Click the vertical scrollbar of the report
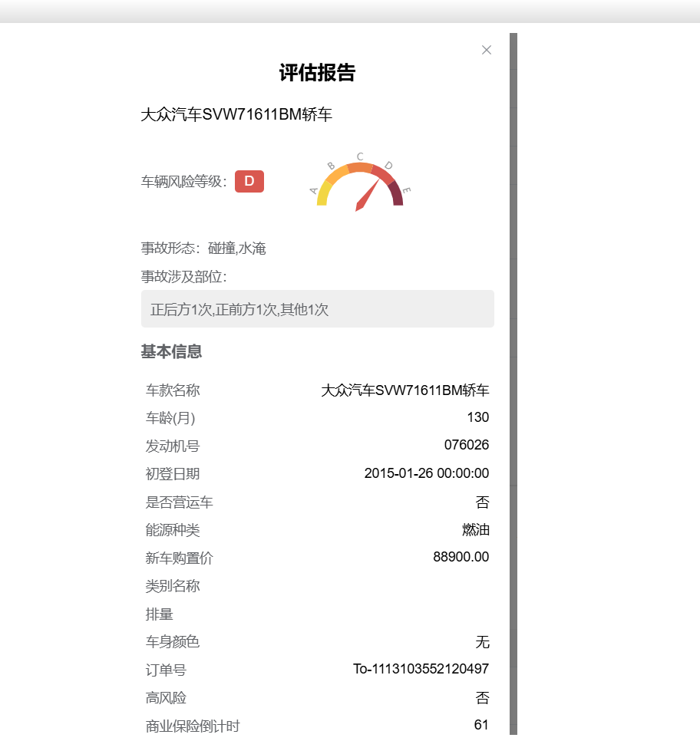Image resolution: width=700 pixels, height=741 pixels. click(513, 384)
